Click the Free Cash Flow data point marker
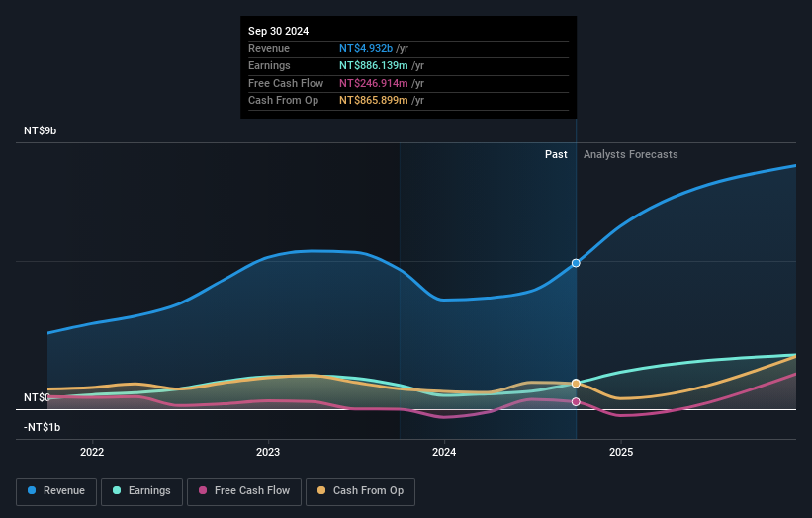Viewport: 812px width, 518px height. (x=576, y=401)
